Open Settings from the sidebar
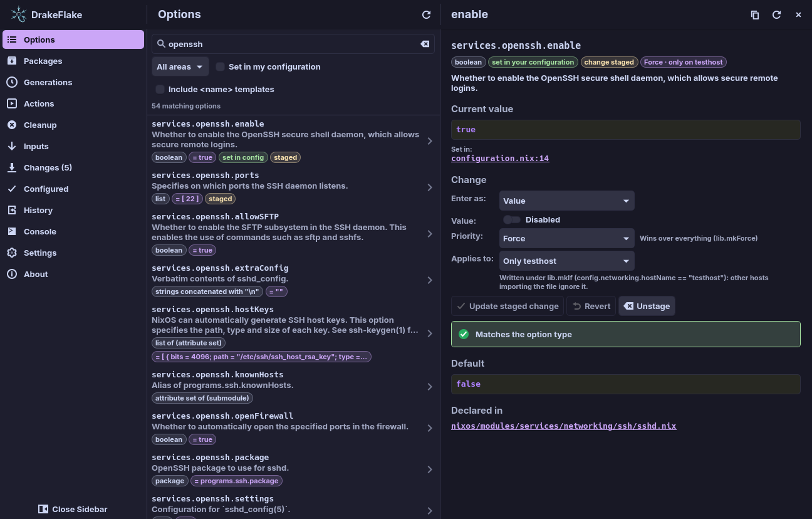812x519 pixels. click(73, 253)
